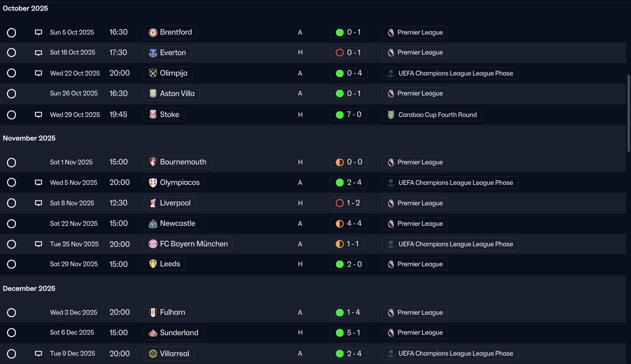Click the Carabao Cup competition logo
The width and height of the screenshot is (631, 364).
point(391,115)
